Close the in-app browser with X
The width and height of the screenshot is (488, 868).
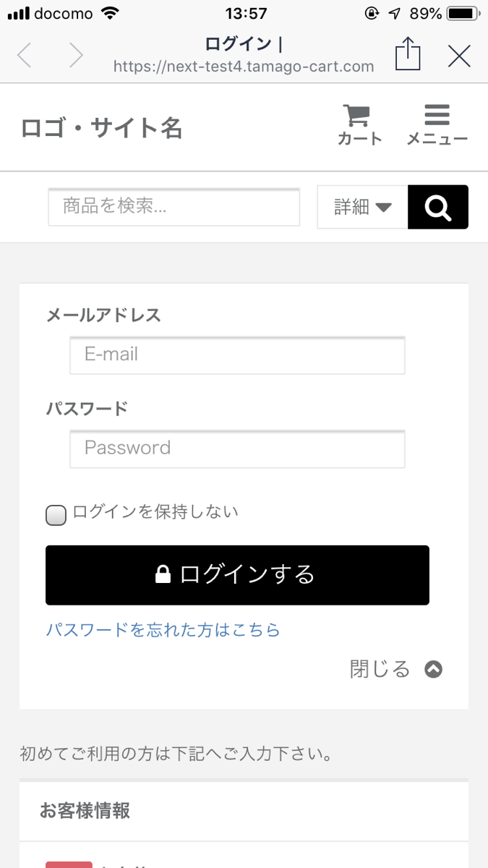[459, 55]
